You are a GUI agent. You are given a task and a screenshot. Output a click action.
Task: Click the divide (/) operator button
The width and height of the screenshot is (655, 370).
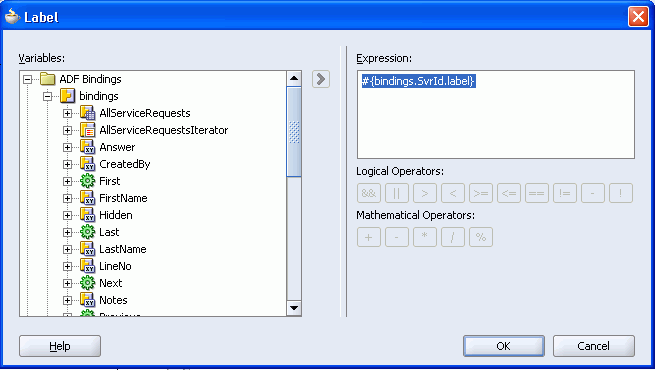click(x=453, y=237)
